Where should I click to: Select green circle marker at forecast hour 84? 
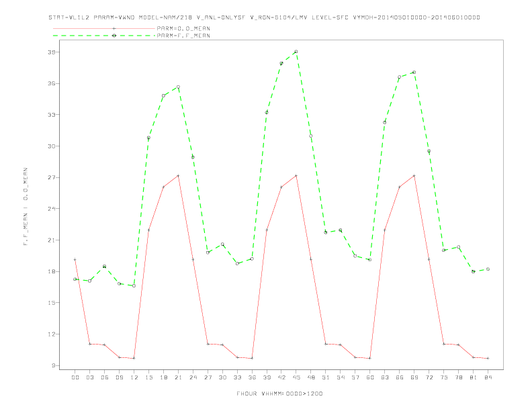pos(488,269)
